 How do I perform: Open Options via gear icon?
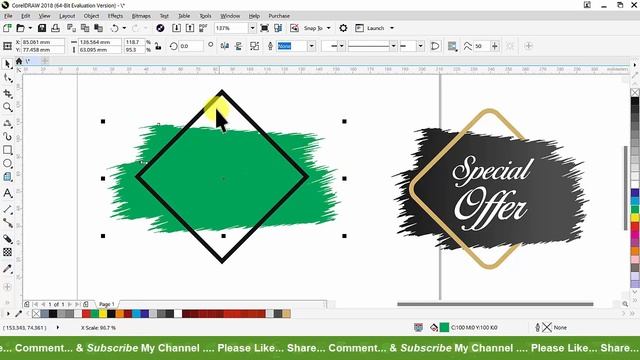click(x=343, y=28)
